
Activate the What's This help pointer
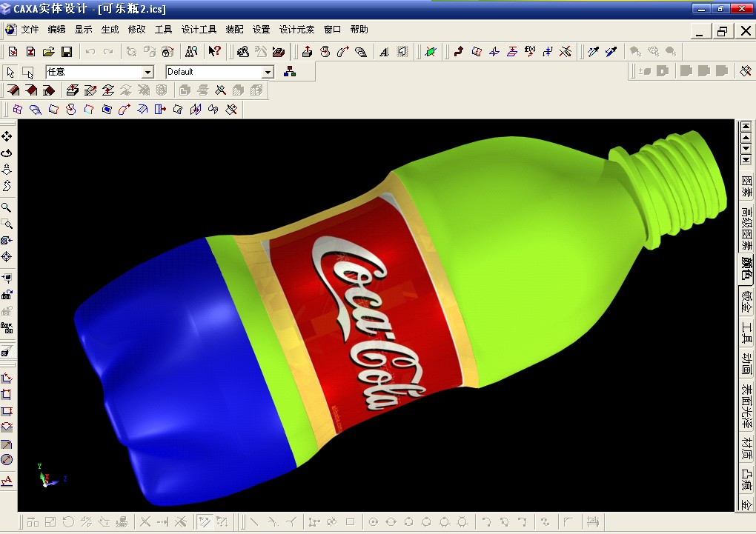click(214, 52)
